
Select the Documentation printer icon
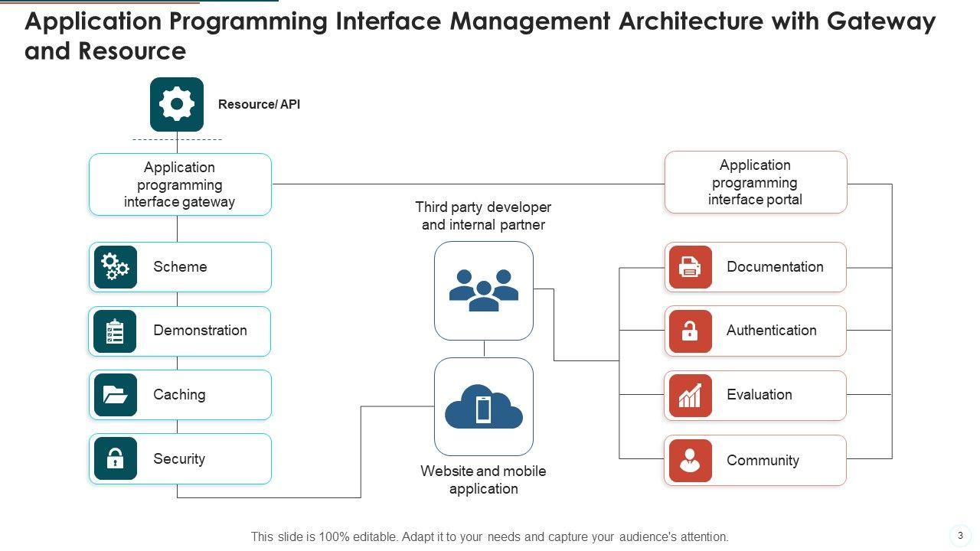click(690, 267)
